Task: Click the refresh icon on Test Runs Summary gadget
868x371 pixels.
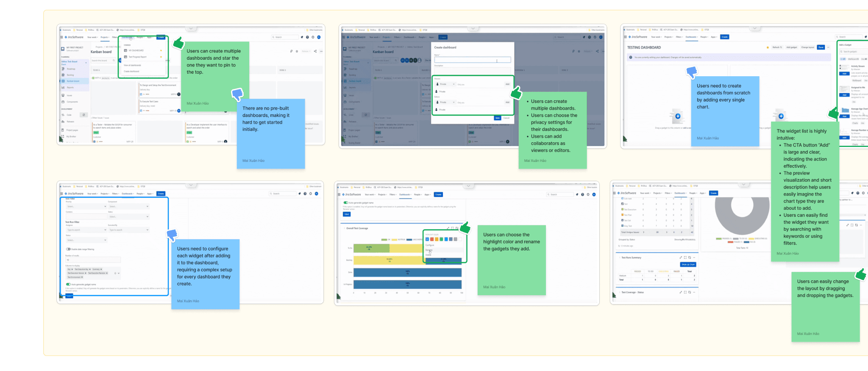Action: point(690,257)
